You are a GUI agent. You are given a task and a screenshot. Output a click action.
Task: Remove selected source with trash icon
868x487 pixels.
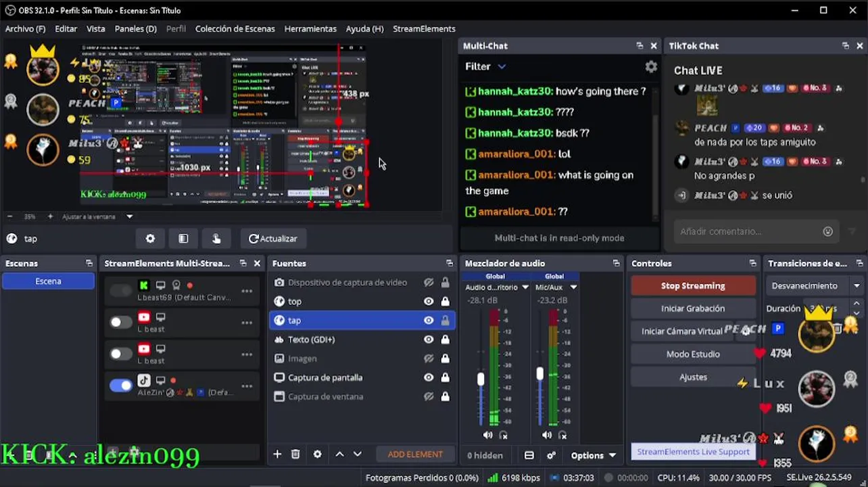[x=295, y=454]
